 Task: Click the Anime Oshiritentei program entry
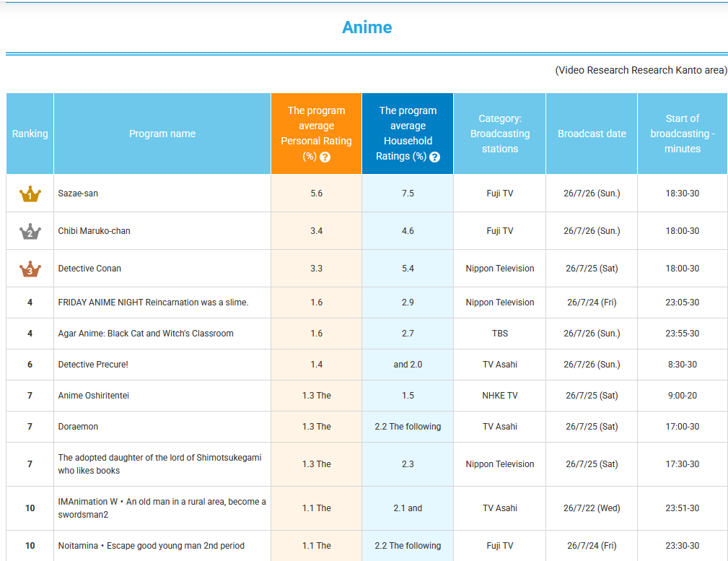pos(94,396)
